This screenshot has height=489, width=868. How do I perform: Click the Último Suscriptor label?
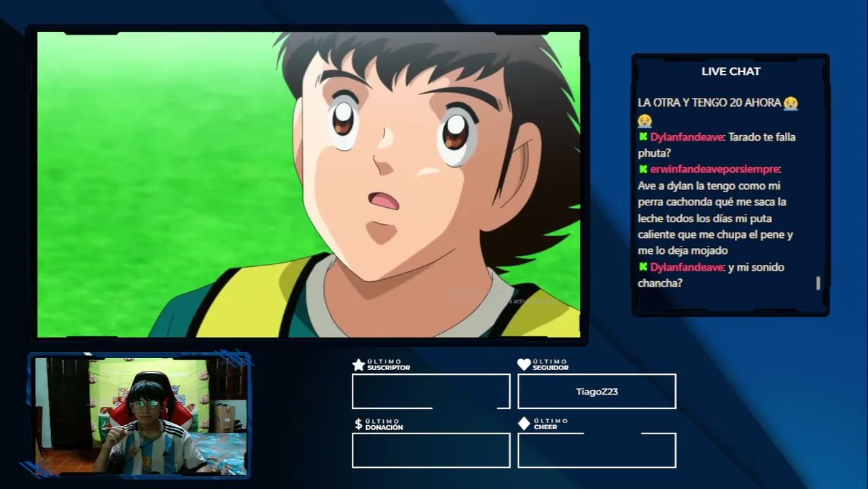(388, 365)
